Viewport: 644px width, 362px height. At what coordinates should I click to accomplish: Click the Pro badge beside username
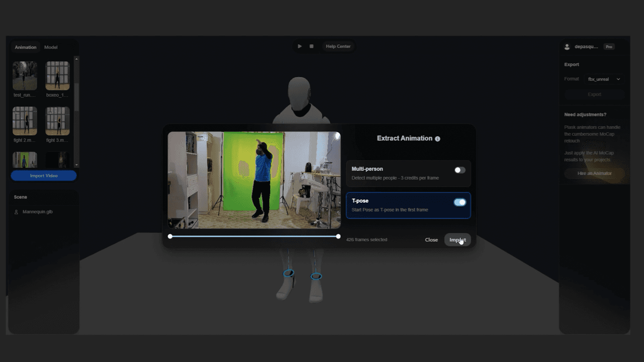tap(609, 47)
